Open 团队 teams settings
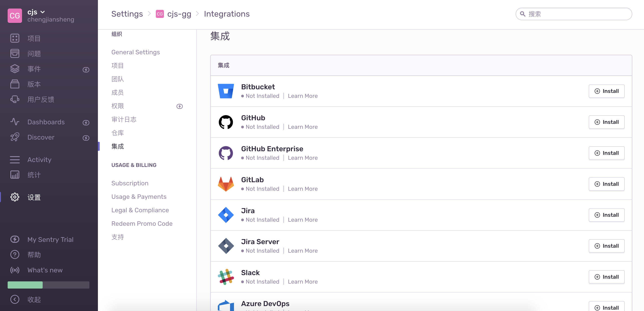Image resolution: width=644 pixels, height=311 pixels. click(117, 79)
